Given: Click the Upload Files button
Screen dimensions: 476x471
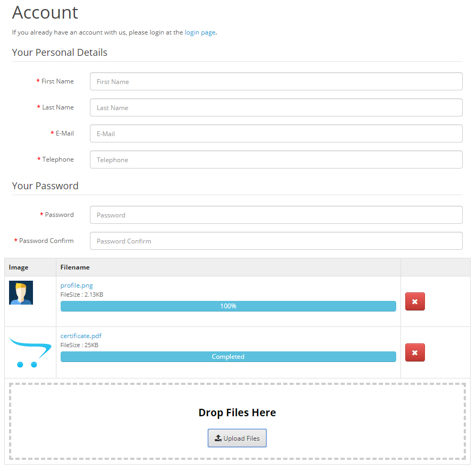Looking at the screenshot, I should click(237, 438).
